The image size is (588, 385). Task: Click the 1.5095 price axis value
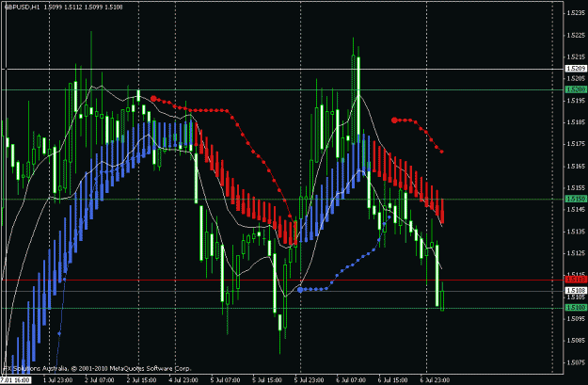577,318
